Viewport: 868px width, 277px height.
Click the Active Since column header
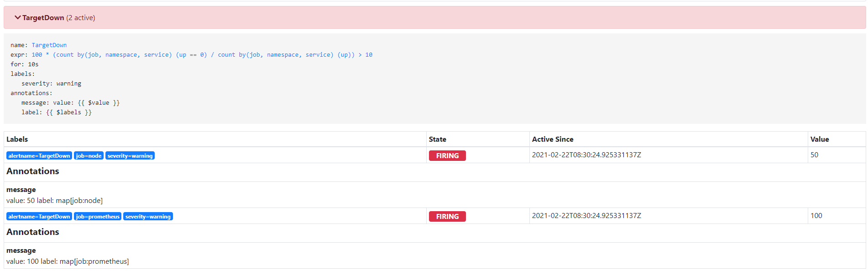[x=552, y=139]
